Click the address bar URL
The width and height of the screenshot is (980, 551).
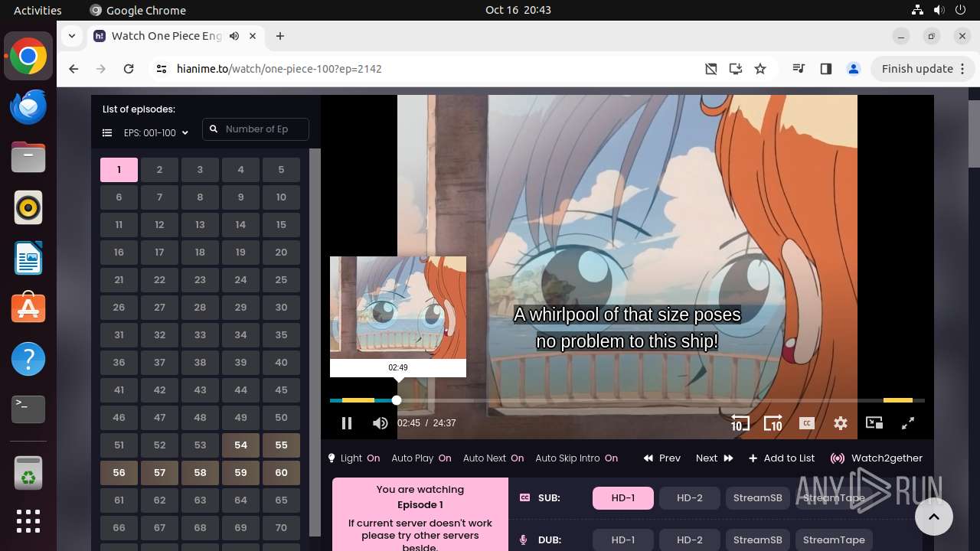coord(279,69)
